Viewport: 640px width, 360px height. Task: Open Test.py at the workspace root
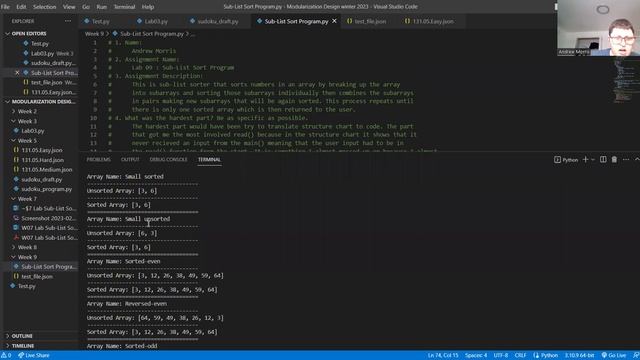coord(27,286)
